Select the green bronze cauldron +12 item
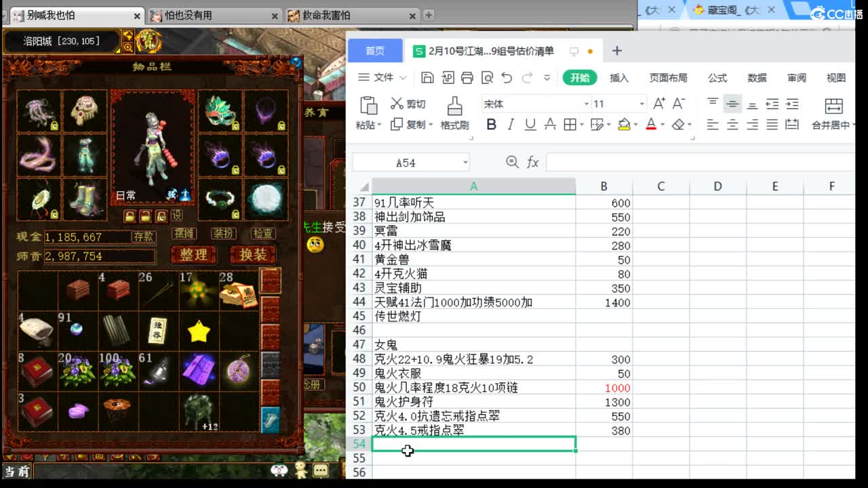 point(199,411)
